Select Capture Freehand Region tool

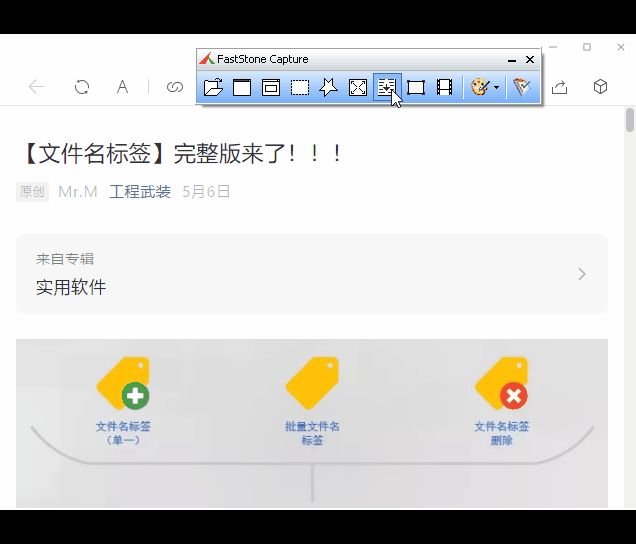tap(329, 87)
